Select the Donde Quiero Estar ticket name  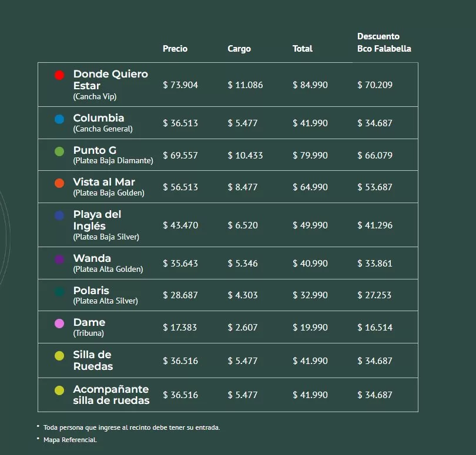(x=110, y=80)
